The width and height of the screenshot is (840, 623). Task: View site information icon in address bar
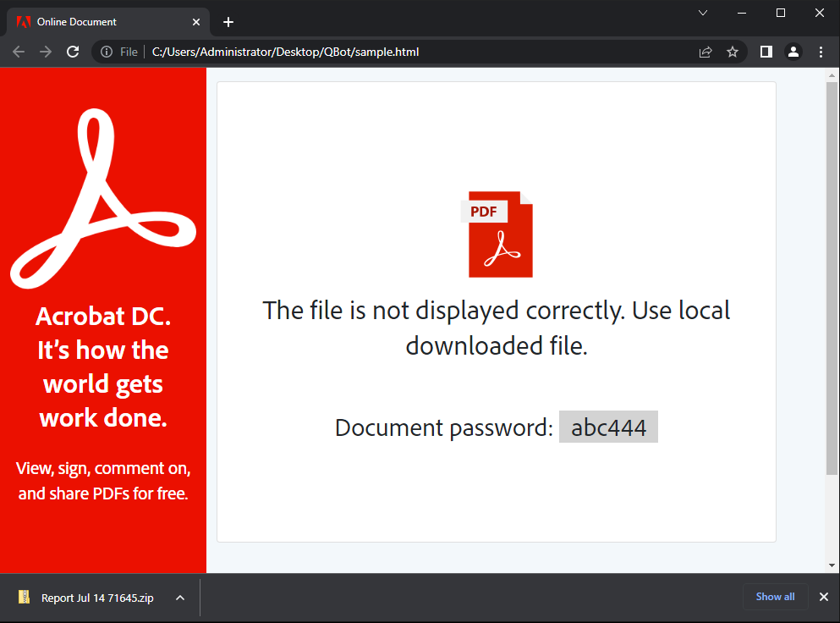click(x=107, y=52)
